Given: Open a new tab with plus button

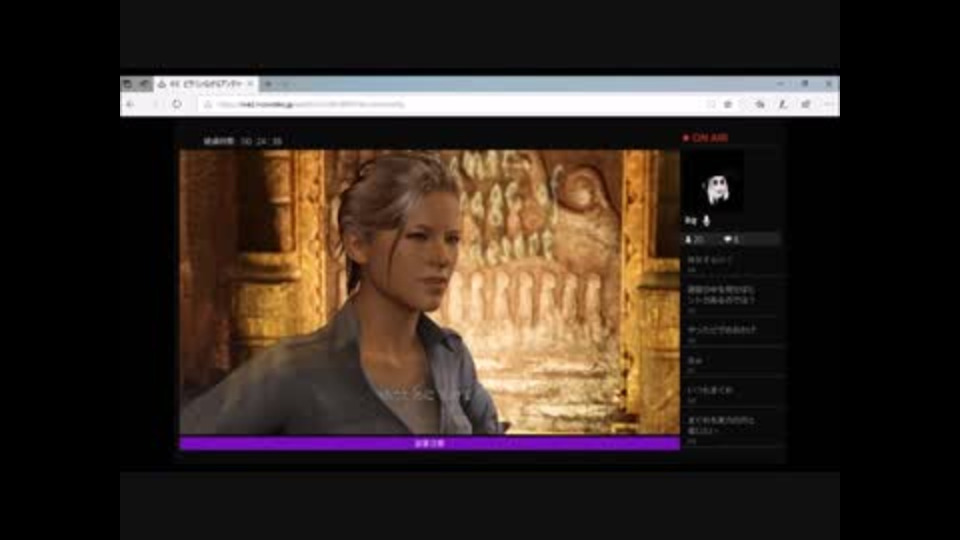Looking at the screenshot, I should point(268,84).
